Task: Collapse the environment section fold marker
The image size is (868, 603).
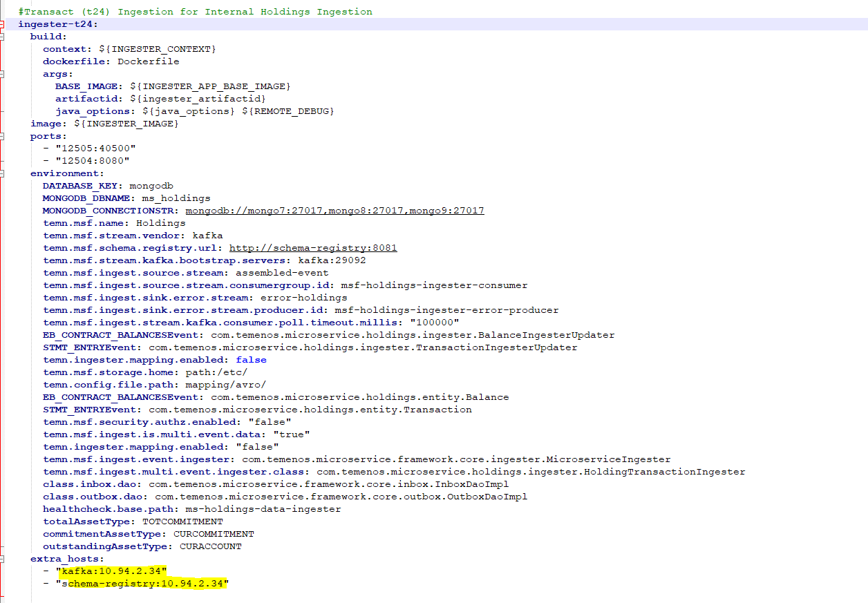Action: (x=2, y=173)
